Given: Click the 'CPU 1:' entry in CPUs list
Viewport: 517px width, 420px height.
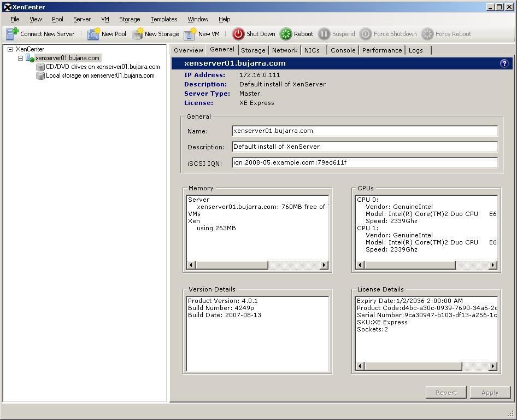Looking at the screenshot, I should pos(367,228).
